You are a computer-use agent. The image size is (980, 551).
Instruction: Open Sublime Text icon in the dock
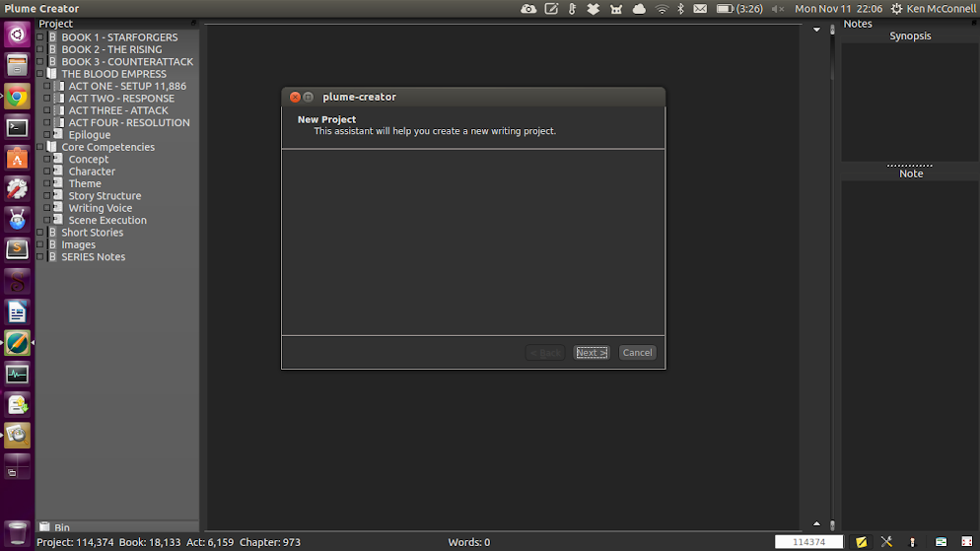pyautogui.click(x=17, y=250)
